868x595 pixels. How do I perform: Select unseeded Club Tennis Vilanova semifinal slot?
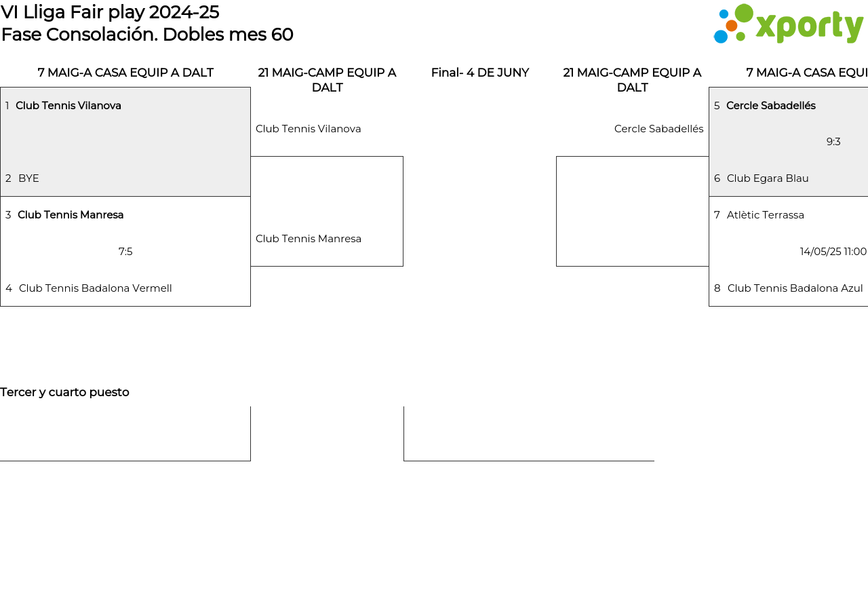click(309, 129)
